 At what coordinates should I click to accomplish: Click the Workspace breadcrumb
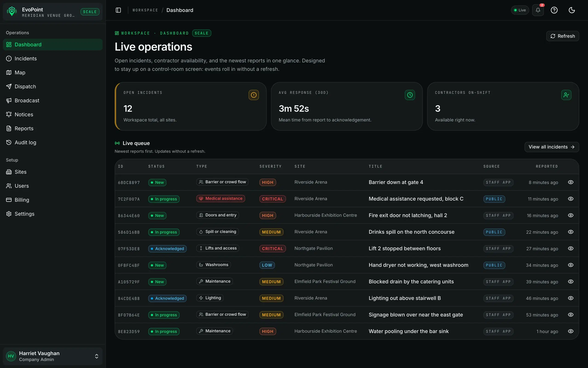click(x=145, y=10)
